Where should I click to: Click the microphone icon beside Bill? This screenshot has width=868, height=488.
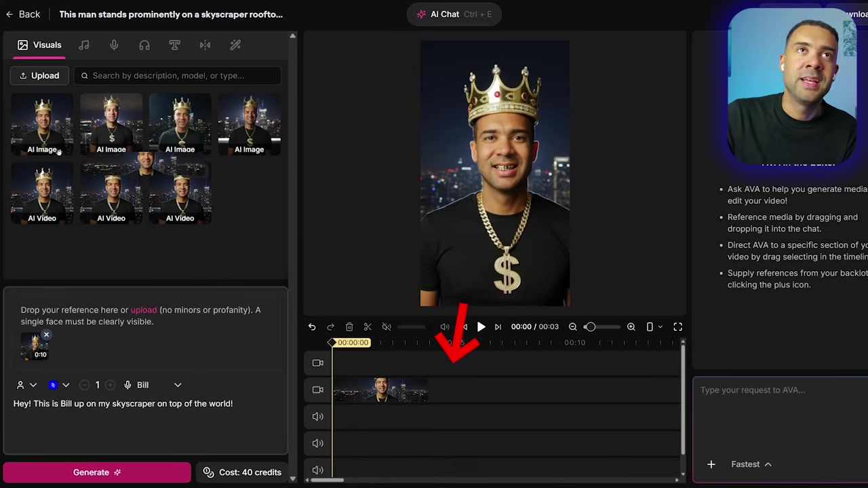tap(127, 385)
